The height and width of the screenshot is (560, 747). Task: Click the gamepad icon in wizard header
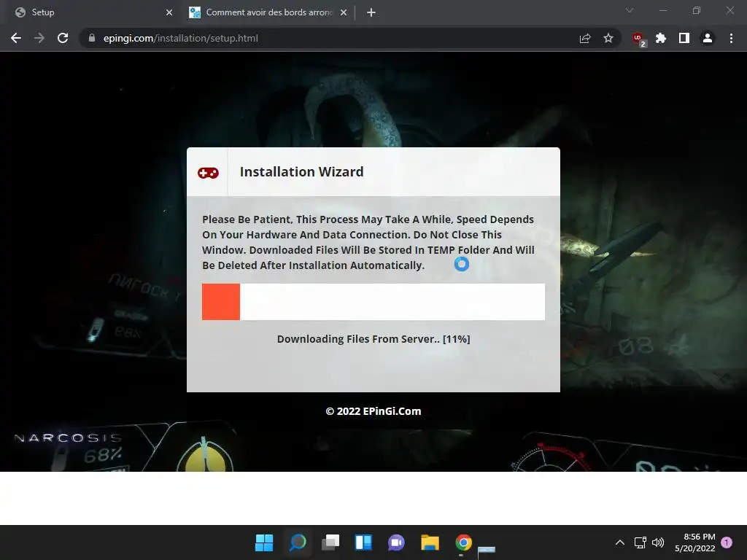(x=208, y=172)
